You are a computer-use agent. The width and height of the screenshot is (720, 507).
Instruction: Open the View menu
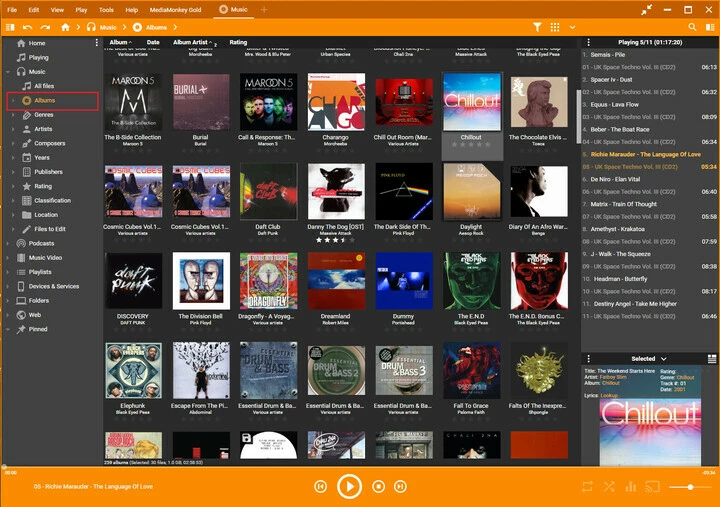coord(57,10)
